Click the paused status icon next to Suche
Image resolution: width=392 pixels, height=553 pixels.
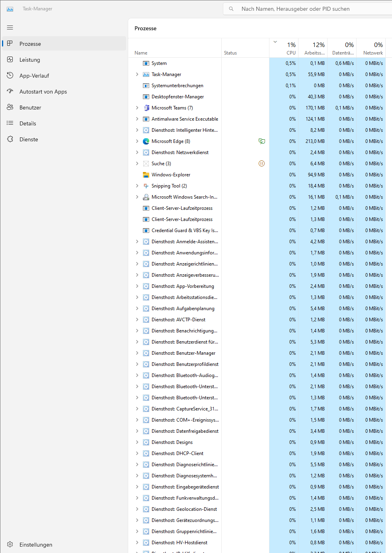[261, 163]
